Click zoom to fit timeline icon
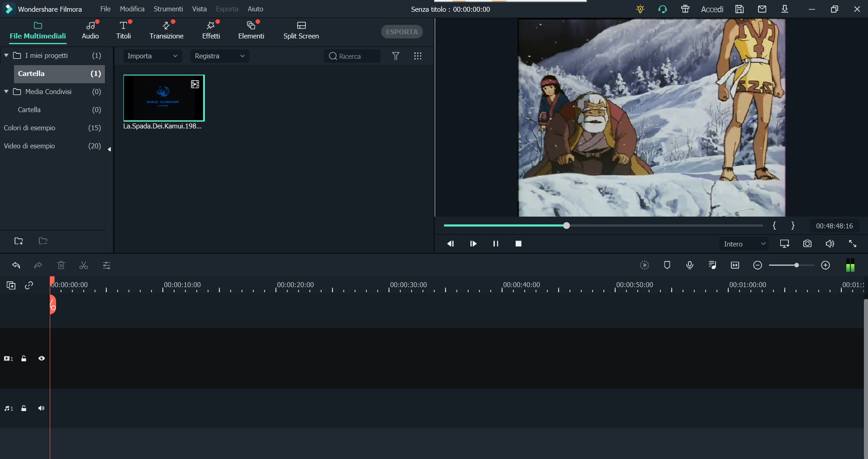 735,265
